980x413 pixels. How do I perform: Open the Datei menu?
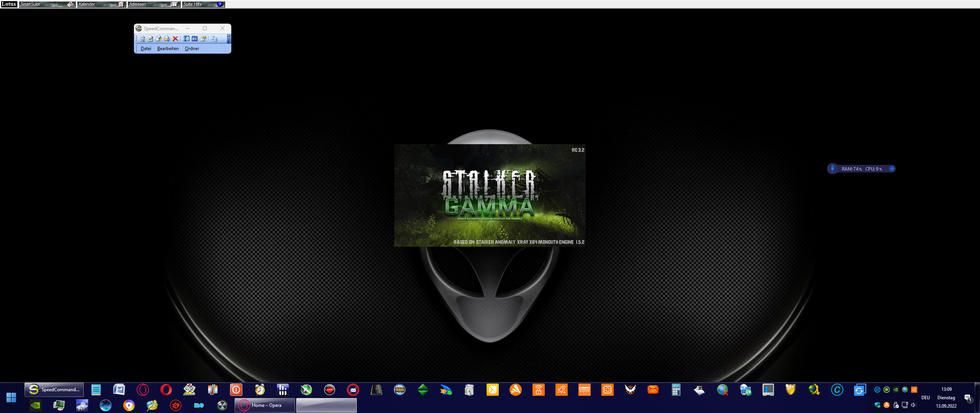tap(146, 49)
